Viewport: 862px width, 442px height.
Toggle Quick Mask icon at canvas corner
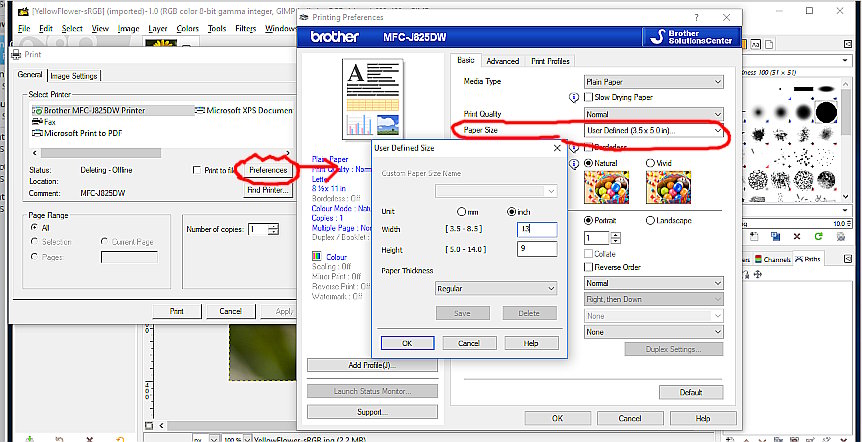click(148, 425)
